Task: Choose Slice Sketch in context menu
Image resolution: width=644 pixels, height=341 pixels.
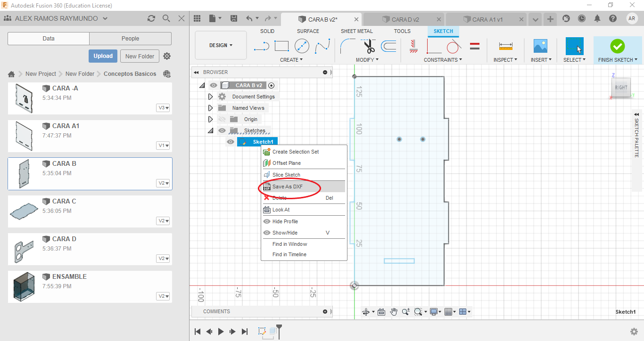Action: point(304,175)
